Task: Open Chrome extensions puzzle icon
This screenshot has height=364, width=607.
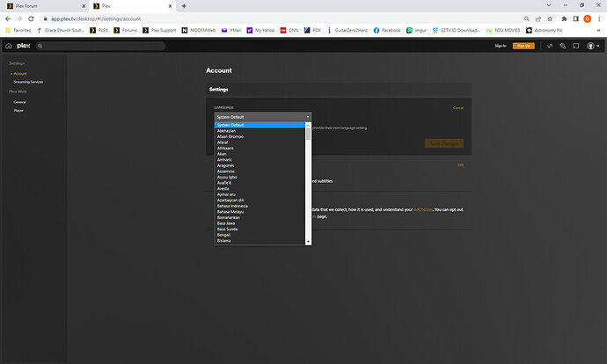Action: 564,18
